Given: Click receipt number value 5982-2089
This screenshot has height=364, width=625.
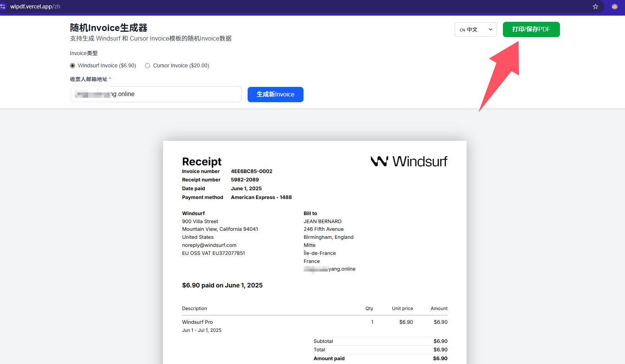Looking at the screenshot, I should pyautogui.click(x=245, y=180).
